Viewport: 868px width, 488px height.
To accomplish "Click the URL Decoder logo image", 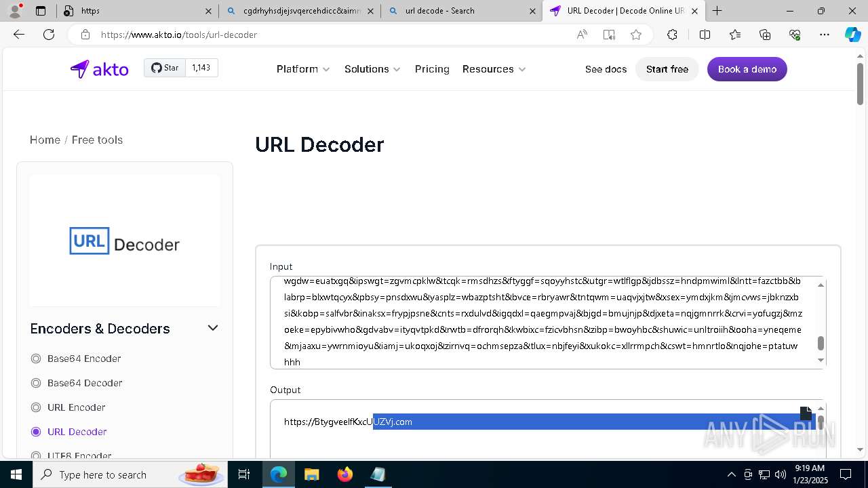I will [125, 241].
